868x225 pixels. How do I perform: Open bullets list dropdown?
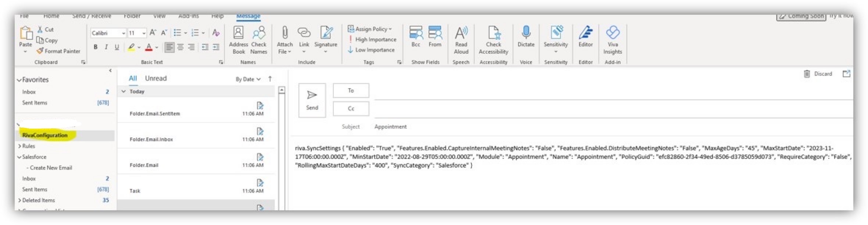click(185, 33)
